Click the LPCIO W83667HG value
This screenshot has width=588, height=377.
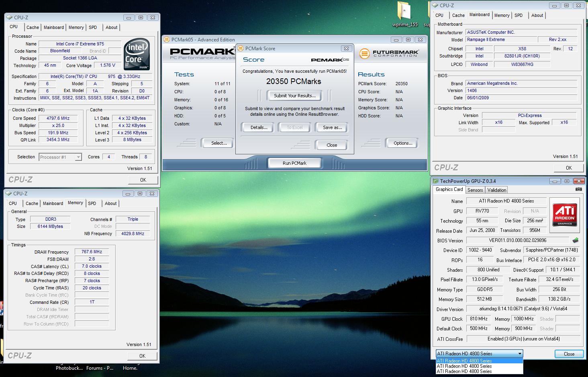522,64
